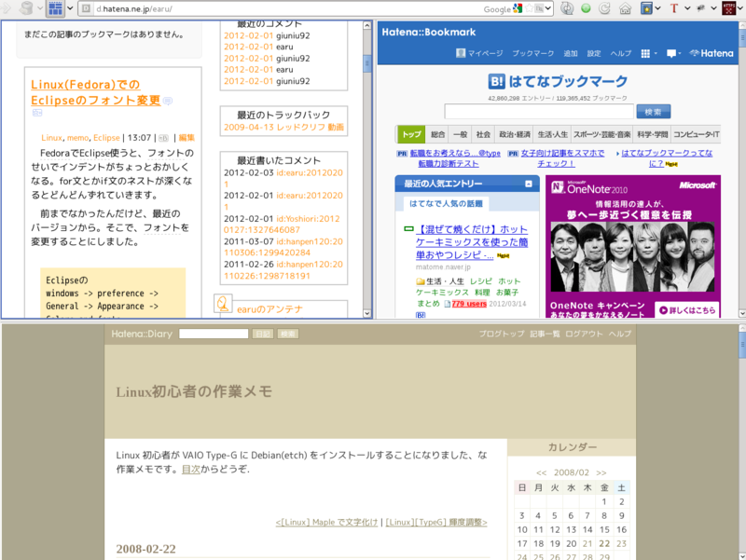Click the 779 users link

[x=469, y=304]
